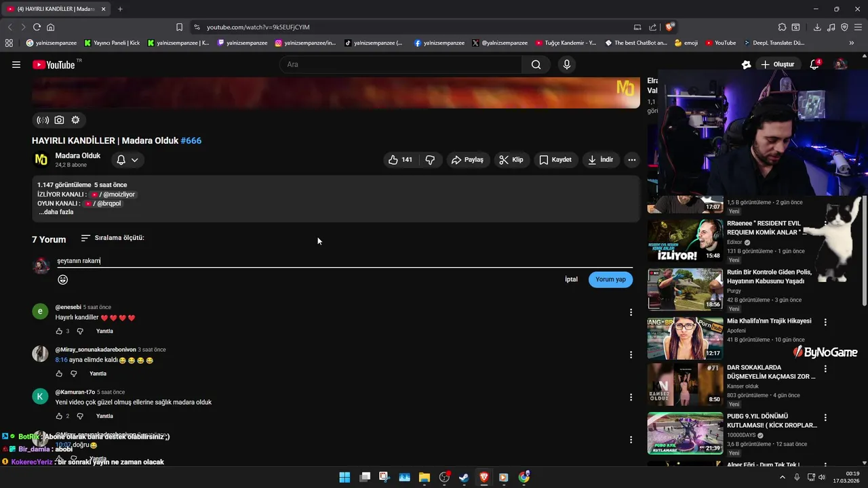
Task: Reply to ayna elimde kaldı comment
Action: [98, 373]
